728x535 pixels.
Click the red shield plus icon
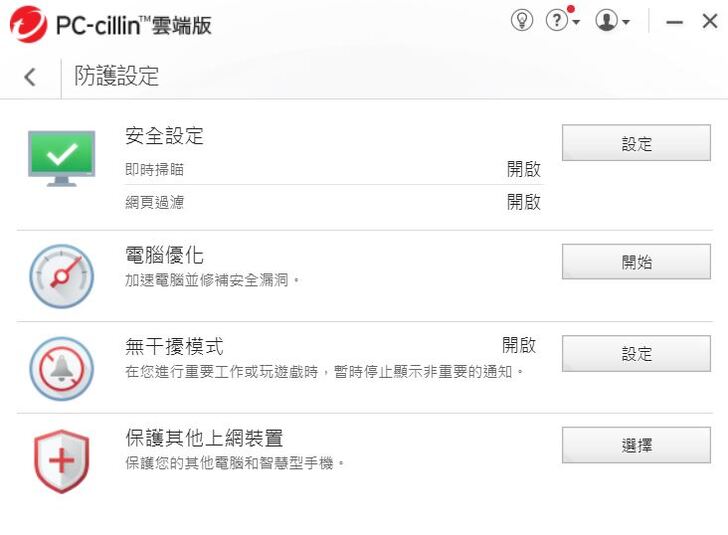pyautogui.click(x=61, y=458)
